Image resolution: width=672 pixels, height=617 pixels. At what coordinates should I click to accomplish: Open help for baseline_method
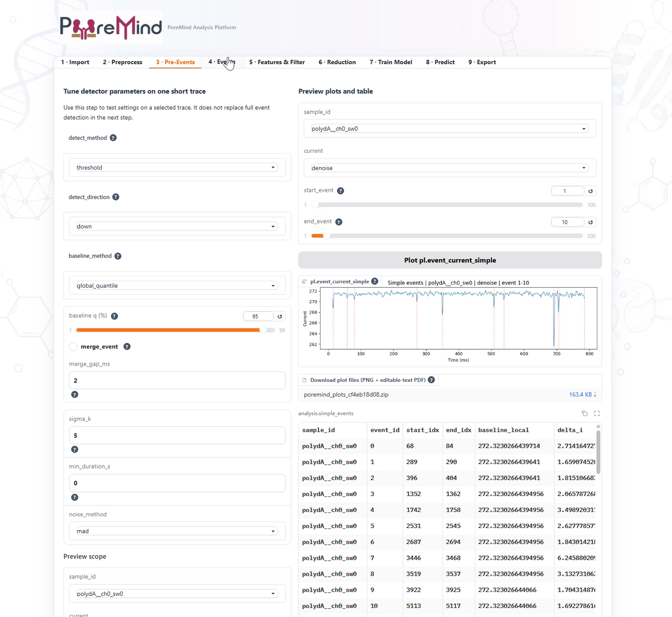[118, 256]
